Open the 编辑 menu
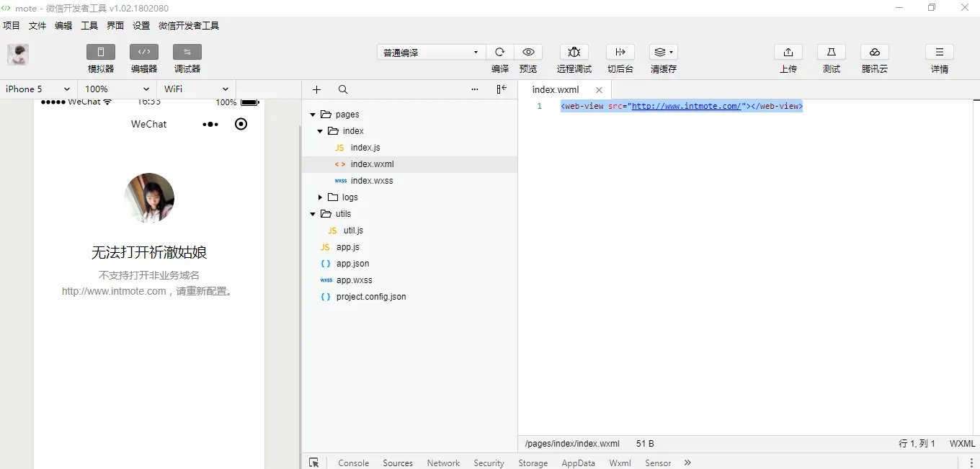 tap(63, 25)
